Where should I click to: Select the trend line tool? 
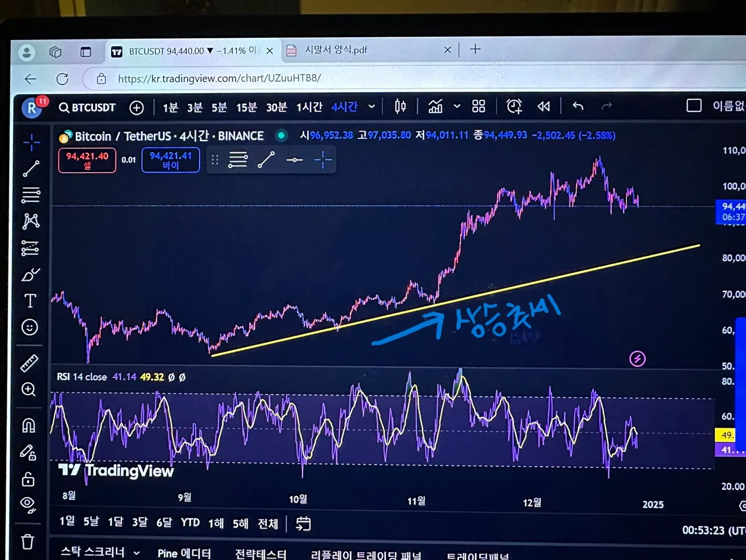click(x=31, y=169)
